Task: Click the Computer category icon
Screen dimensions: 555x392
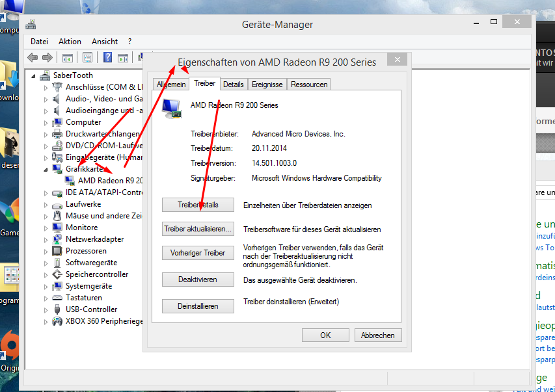Action: (x=57, y=122)
